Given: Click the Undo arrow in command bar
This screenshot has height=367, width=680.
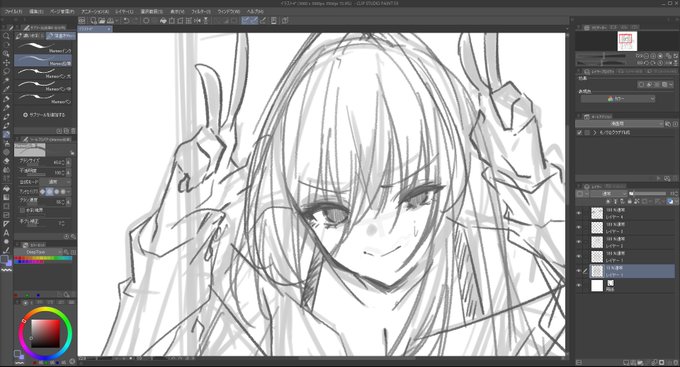Looking at the screenshot, I should point(126,20).
